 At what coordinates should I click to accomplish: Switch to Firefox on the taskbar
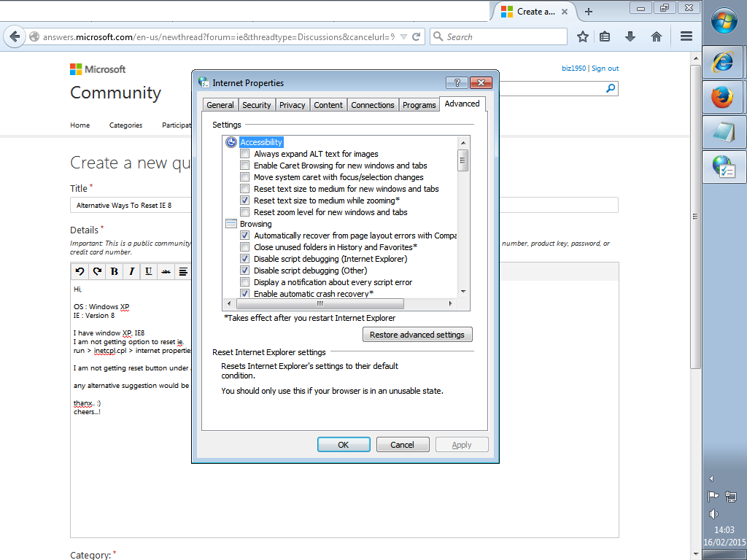(723, 97)
